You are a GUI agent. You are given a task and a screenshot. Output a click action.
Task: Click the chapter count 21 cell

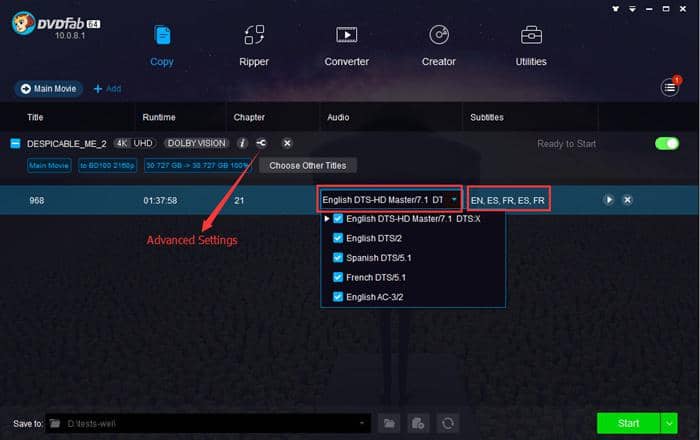click(239, 201)
